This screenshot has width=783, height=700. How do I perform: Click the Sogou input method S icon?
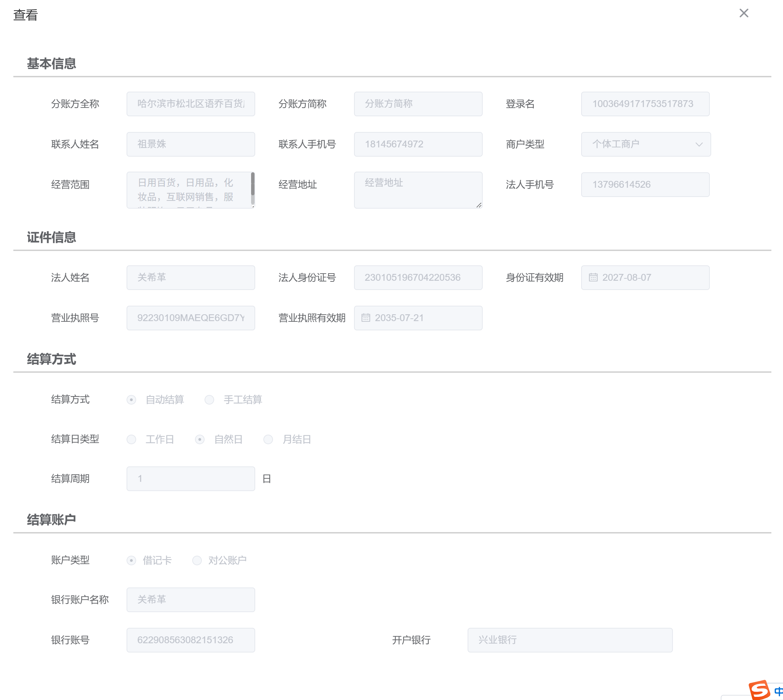pos(759,689)
